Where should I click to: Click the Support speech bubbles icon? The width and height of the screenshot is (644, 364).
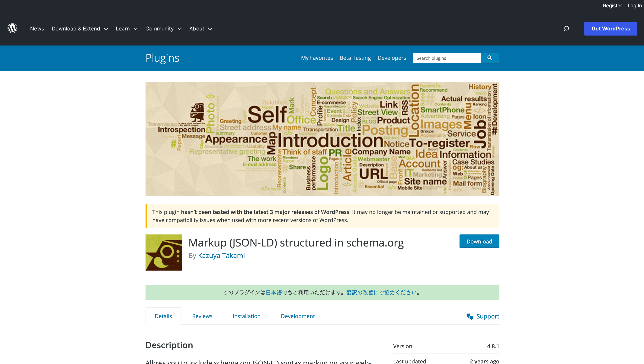tap(470, 316)
